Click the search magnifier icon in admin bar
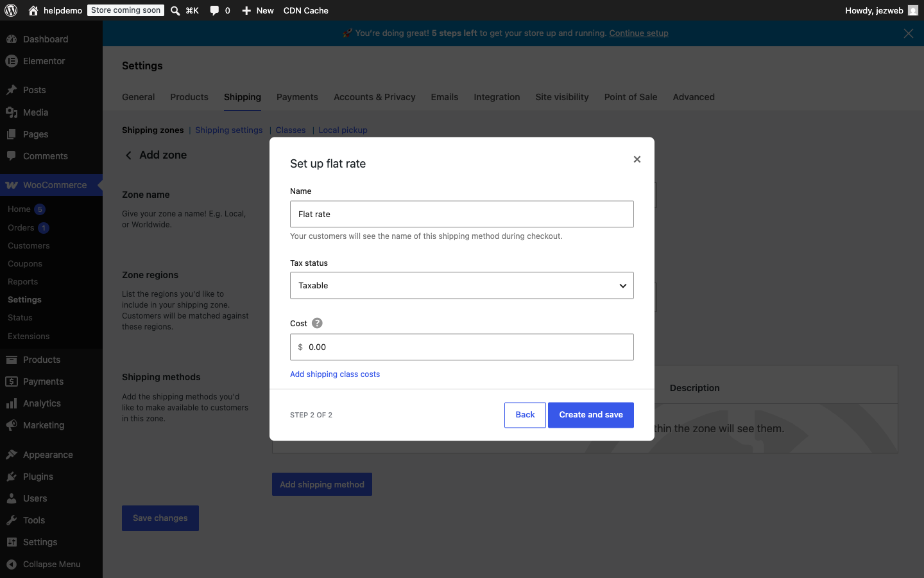Viewport: 924px width, 578px height. (x=175, y=10)
